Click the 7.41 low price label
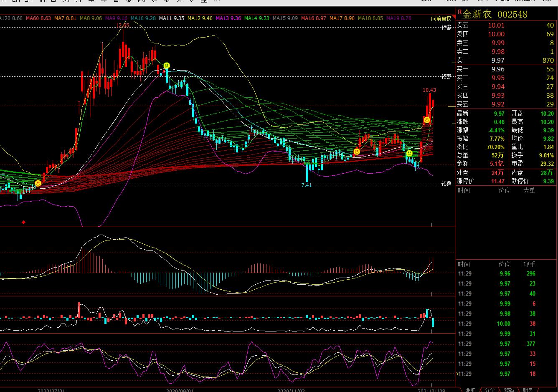 pos(307,185)
